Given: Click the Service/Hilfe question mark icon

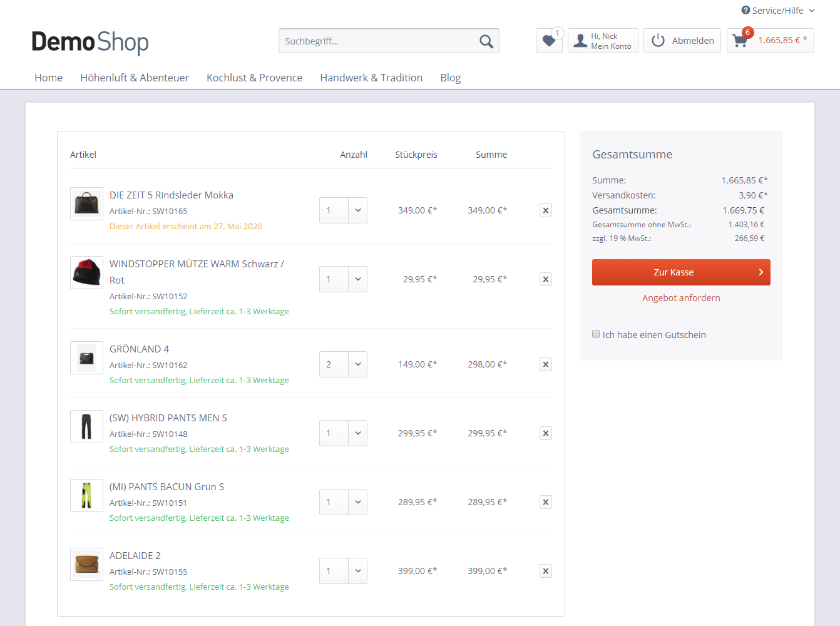Looking at the screenshot, I should coord(745,10).
